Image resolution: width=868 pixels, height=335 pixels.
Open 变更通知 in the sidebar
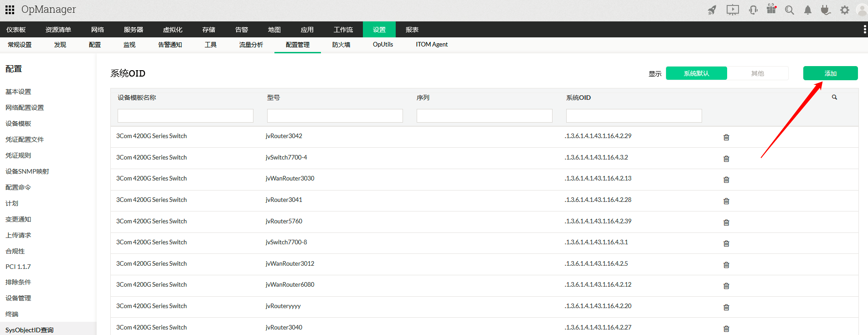[x=18, y=219]
